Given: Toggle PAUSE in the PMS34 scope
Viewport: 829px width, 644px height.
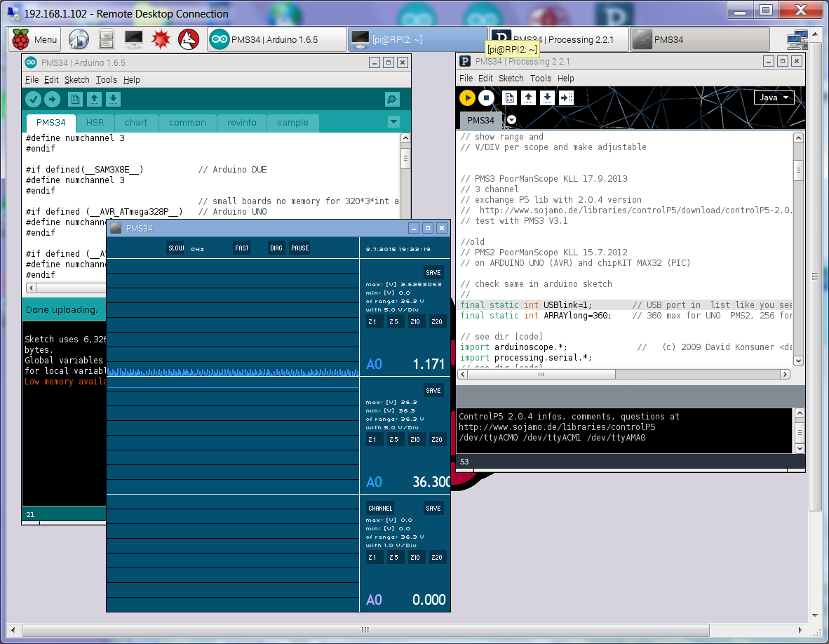Looking at the screenshot, I should click(299, 248).
